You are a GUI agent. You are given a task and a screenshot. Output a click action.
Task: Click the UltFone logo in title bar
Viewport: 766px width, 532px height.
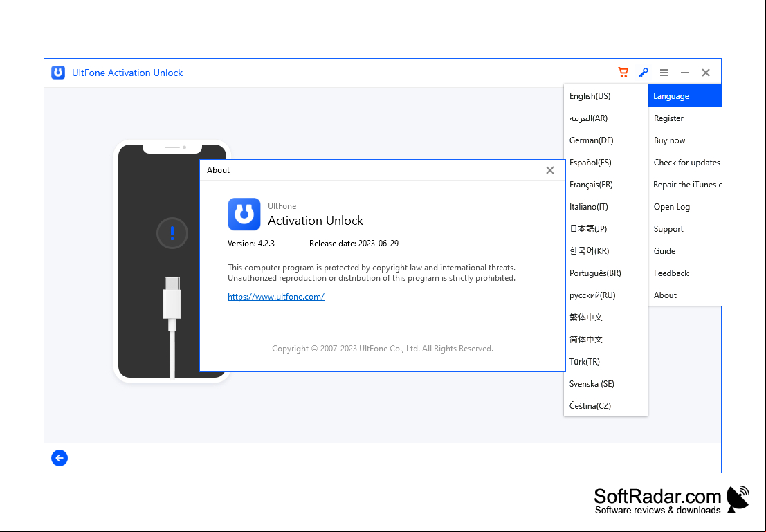58,73
